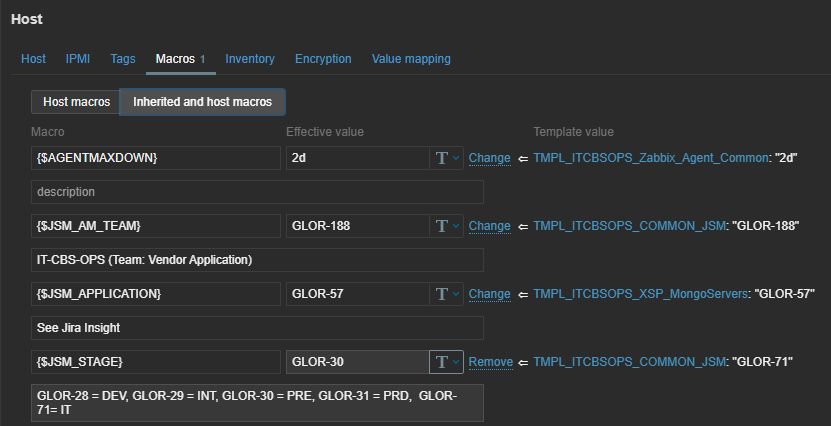Open the Value mapping tab
Screen dimensions: 831x426
coord(411,59)
